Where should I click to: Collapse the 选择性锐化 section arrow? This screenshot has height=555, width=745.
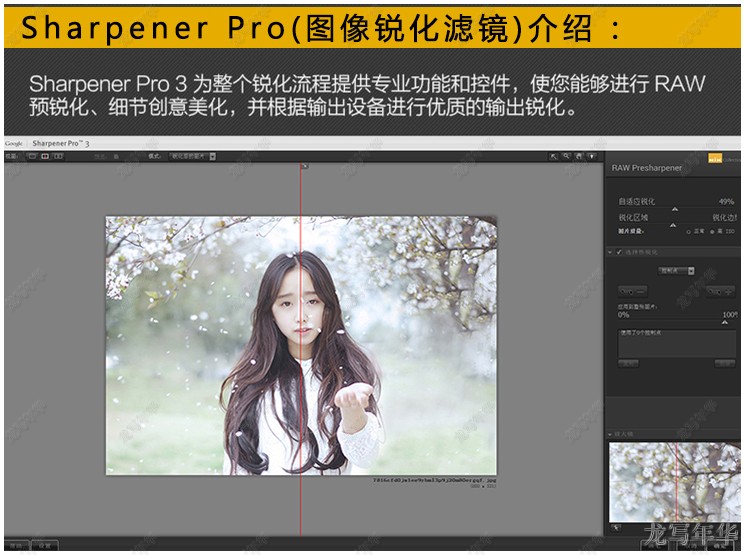(610, 252)
